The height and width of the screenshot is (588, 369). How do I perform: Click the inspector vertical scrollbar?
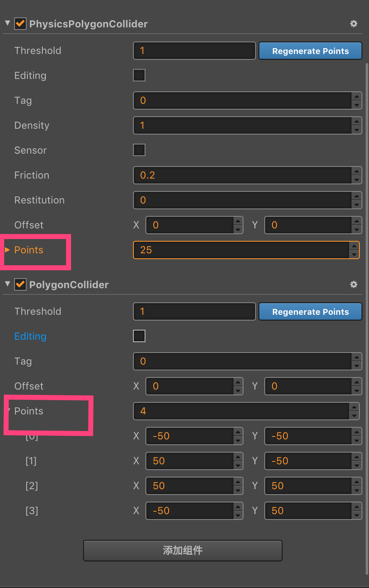(x=367, y=291)
